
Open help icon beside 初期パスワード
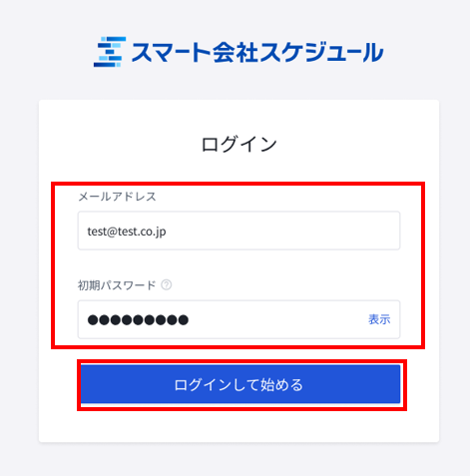(167, 285)
